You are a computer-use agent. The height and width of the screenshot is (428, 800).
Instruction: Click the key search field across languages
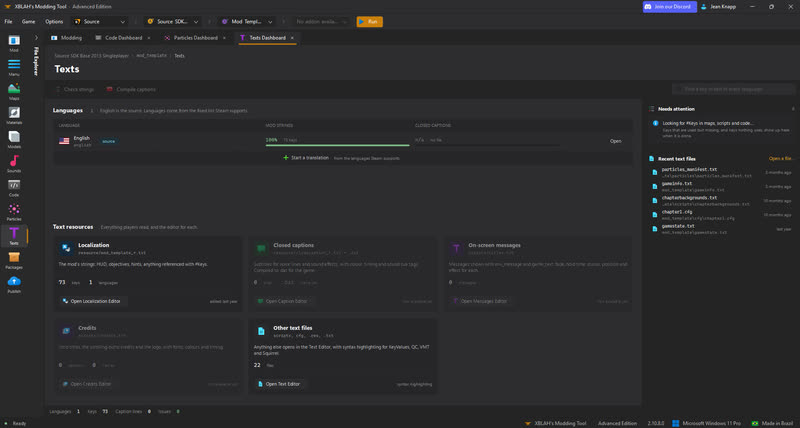point(733,89)
